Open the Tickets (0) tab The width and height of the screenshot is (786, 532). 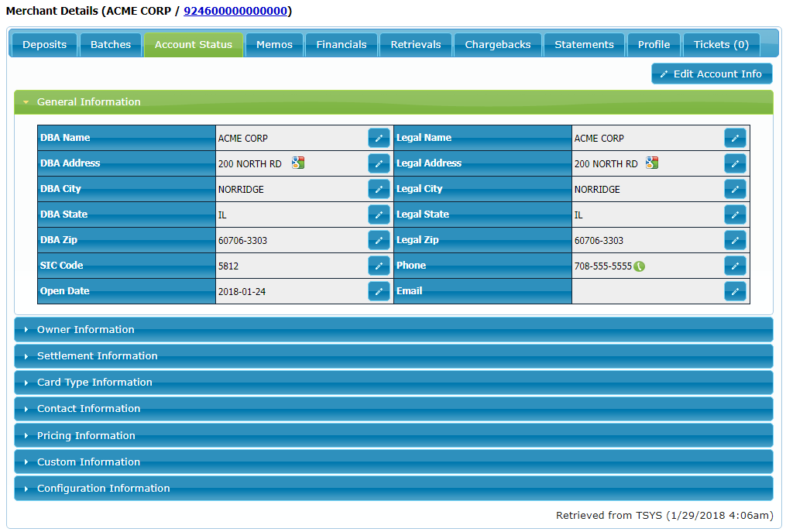[721, 45]
